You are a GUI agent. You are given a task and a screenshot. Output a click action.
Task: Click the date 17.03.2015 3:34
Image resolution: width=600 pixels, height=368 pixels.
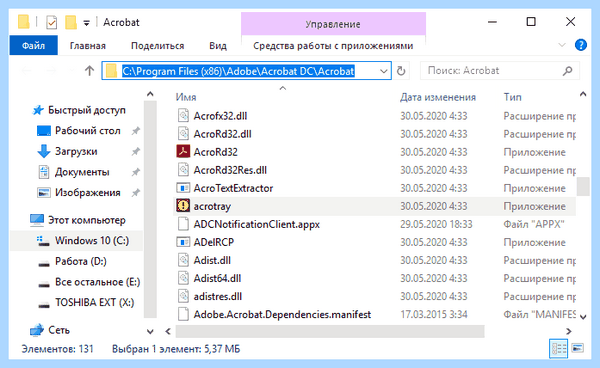[x=434, y=314]
